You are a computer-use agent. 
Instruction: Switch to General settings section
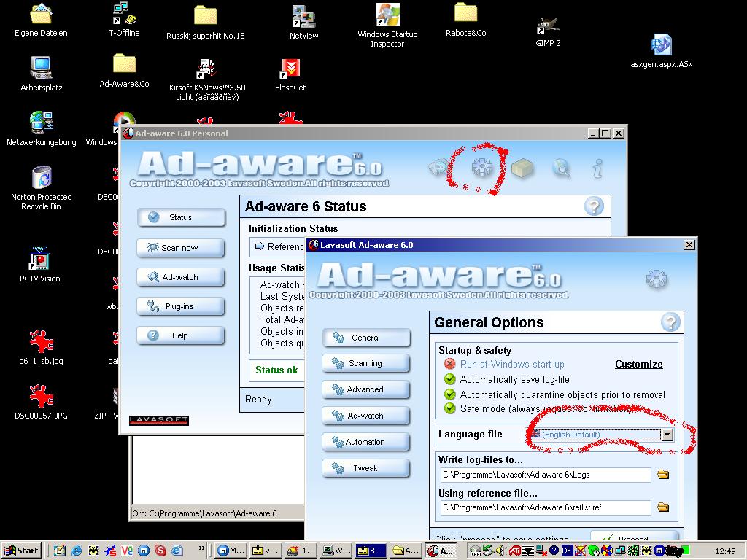click(x=366, y=338)
